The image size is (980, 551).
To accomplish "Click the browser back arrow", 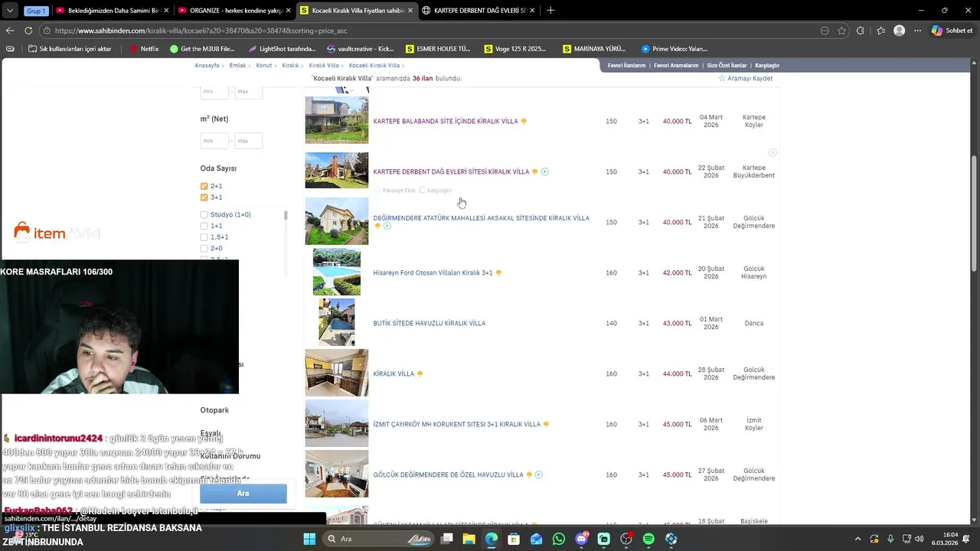I will pyautogui.click(x=10, y=31).
